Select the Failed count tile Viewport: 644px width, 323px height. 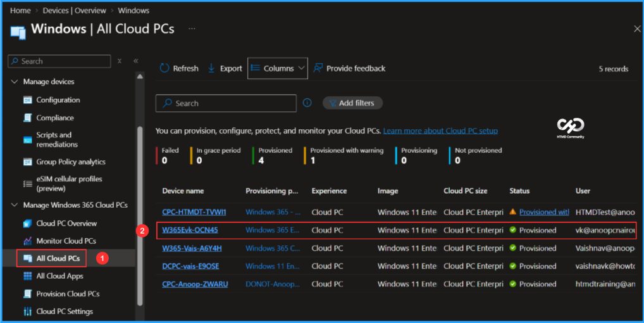[x=168, y=155]
